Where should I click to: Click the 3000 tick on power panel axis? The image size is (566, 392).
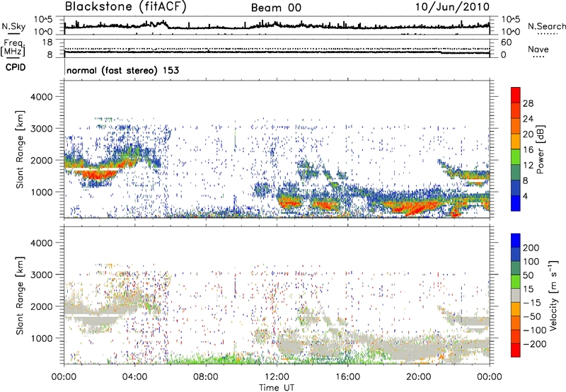41,129
